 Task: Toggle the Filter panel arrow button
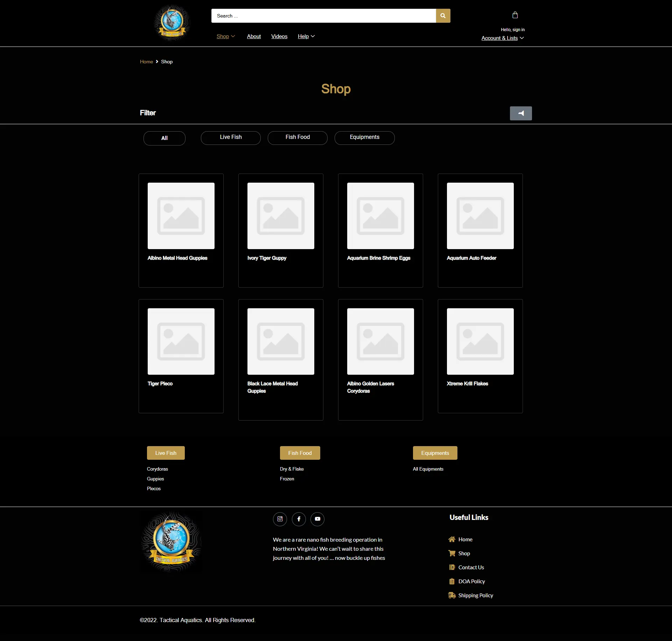coord(520,113)
